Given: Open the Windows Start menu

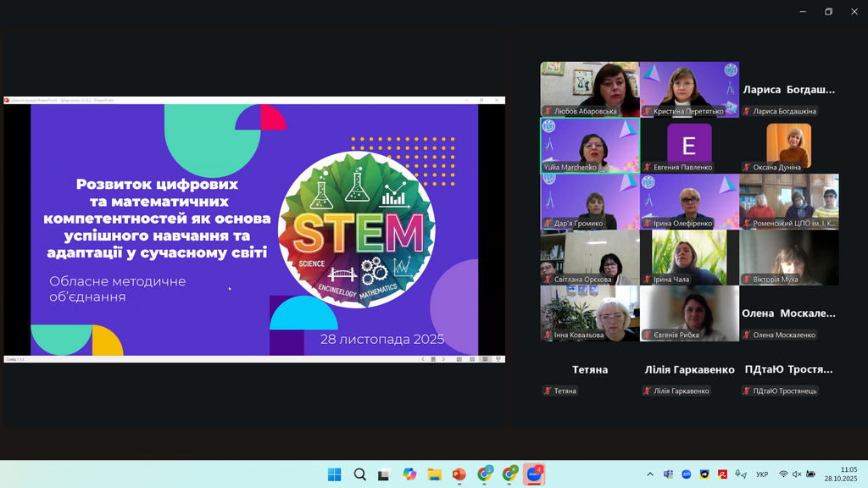Looking at the screenshot, I should 334,474.
